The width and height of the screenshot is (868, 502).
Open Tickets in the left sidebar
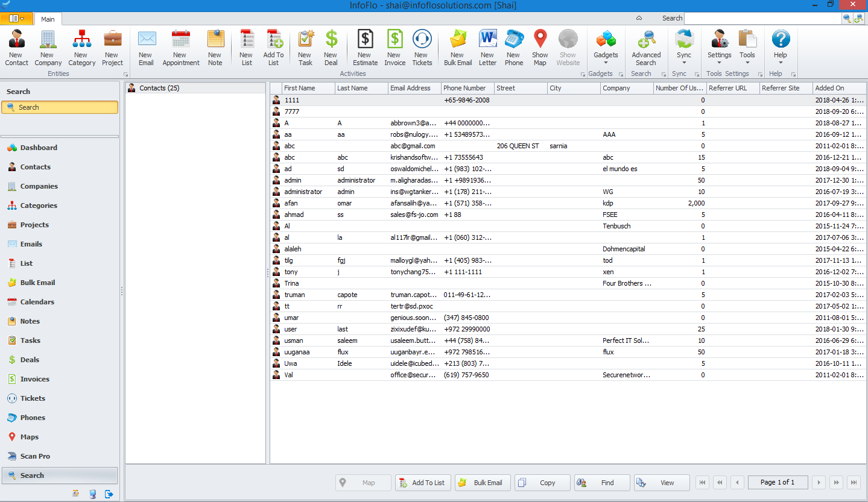pyautogui.click(x=33, y=398)
